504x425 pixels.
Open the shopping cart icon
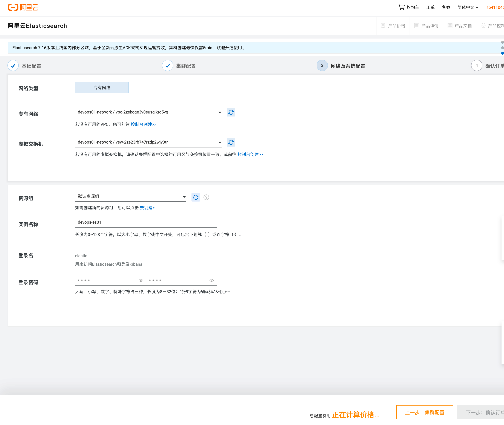(401, 7)
